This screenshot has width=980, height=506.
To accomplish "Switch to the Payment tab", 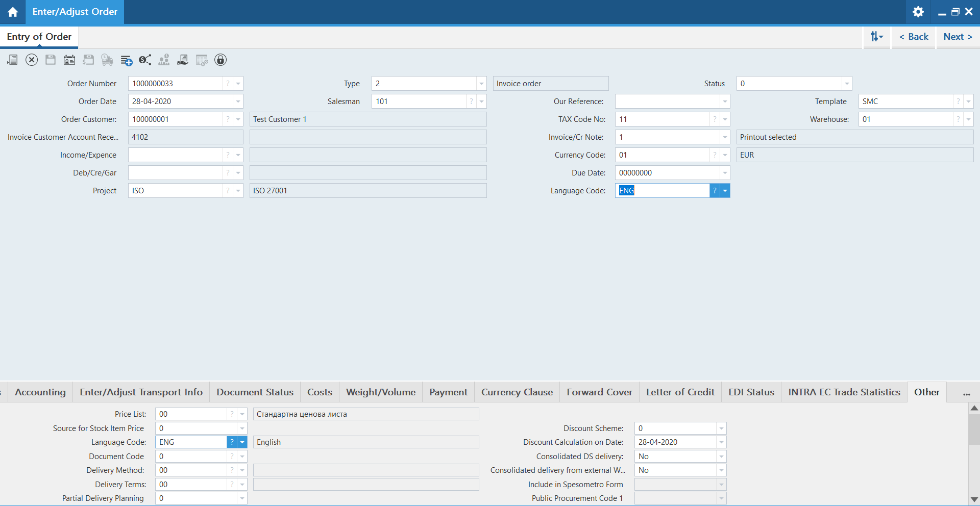I will [x=448, y=392].
